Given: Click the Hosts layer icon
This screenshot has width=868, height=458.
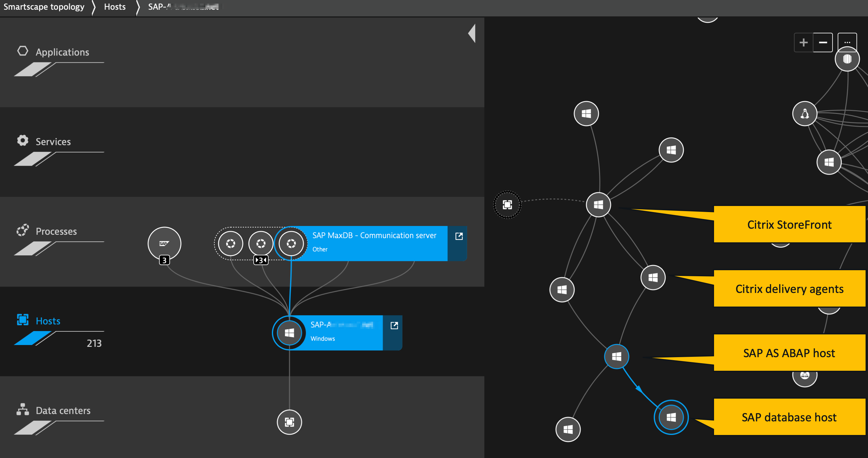Looking at the screenshot, I should click(22, 320).
